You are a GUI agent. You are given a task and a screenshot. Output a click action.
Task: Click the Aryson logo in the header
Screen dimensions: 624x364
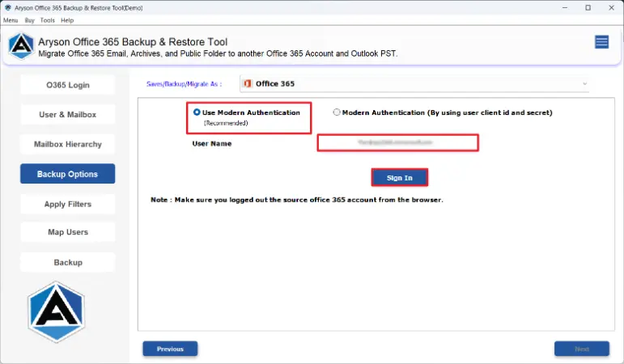(21, 46)
